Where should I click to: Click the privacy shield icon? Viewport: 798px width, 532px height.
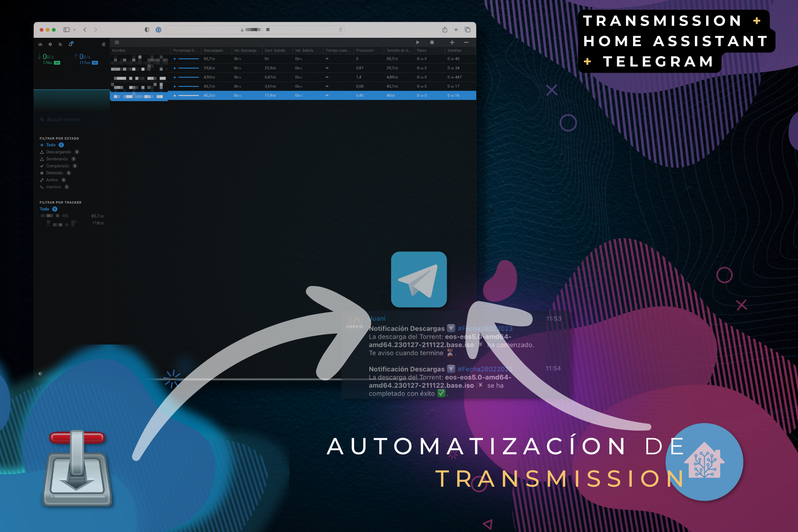click(x=147, y=30)
